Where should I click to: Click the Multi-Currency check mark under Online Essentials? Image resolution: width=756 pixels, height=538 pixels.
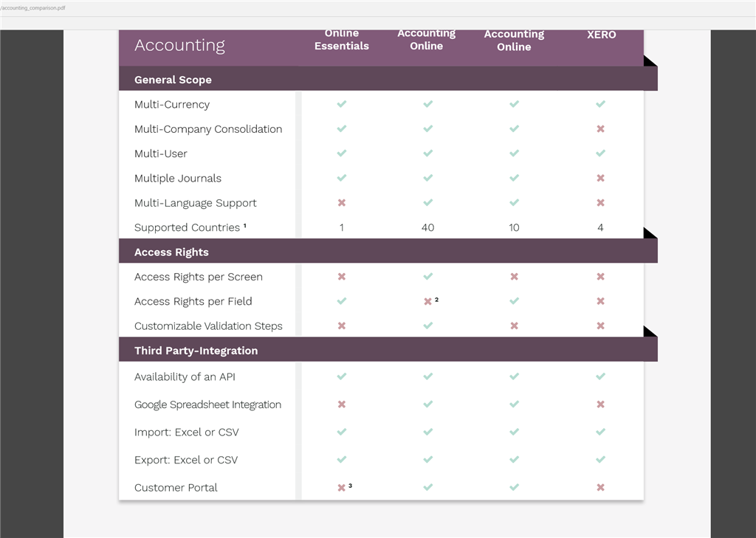point(341,104)
